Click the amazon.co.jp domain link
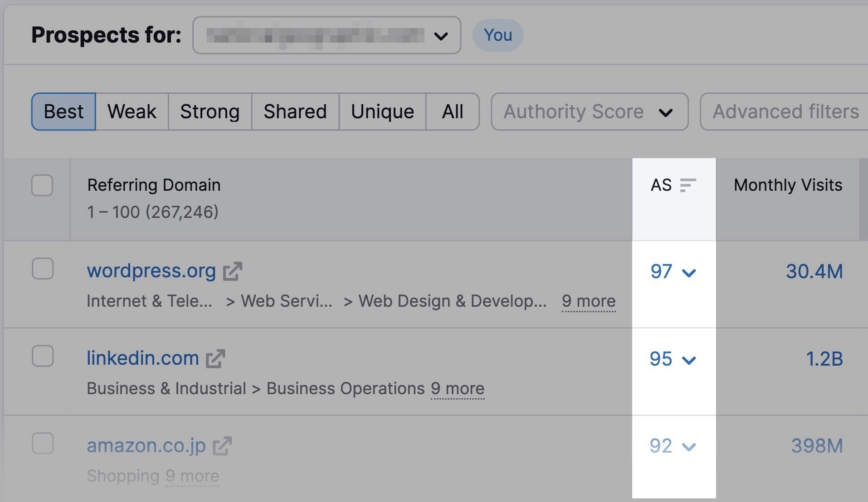The image size is (868, 502). click(146, 445)
